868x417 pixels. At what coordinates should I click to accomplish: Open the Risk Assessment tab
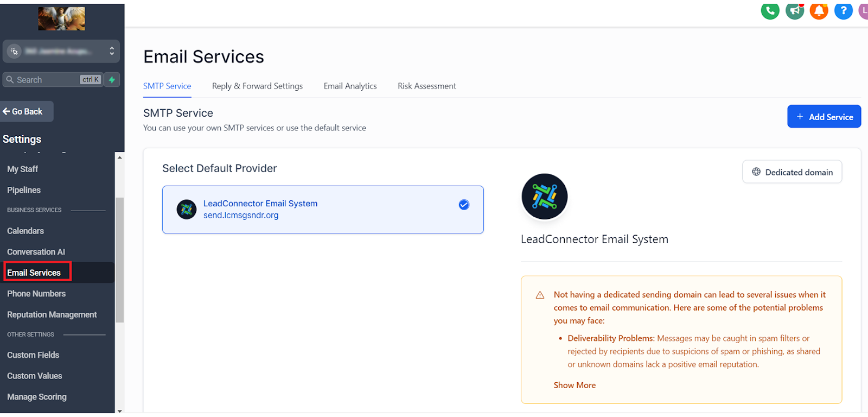(x=426, y=86)
